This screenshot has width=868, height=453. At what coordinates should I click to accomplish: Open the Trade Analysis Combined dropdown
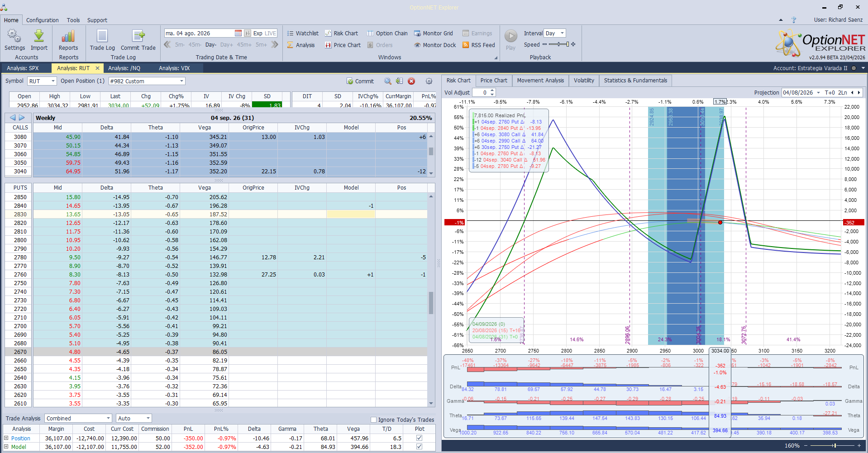(79, 418)
